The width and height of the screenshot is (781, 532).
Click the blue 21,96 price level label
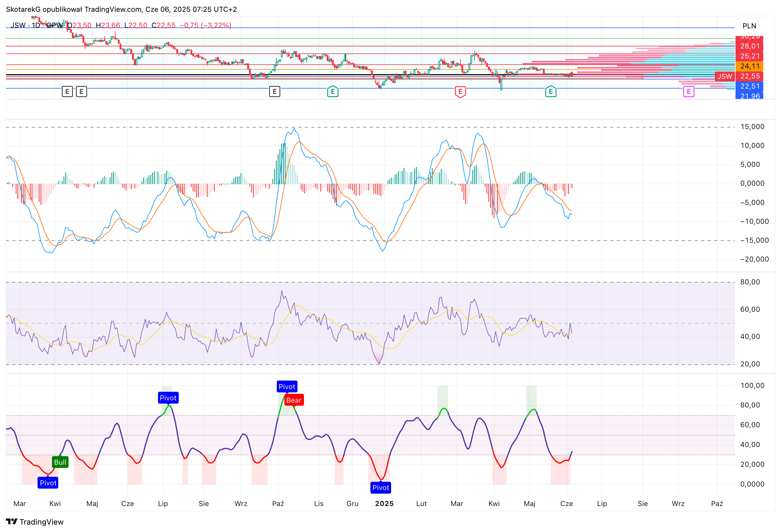pos(749,96)
